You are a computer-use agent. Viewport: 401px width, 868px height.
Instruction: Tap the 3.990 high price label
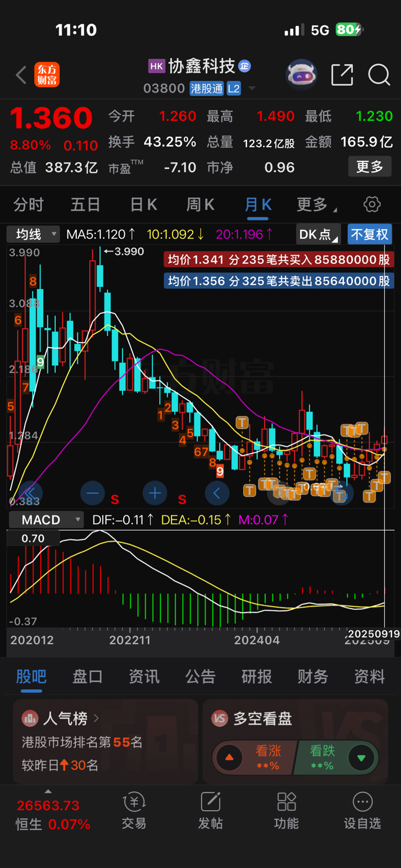tap(128, 252)
